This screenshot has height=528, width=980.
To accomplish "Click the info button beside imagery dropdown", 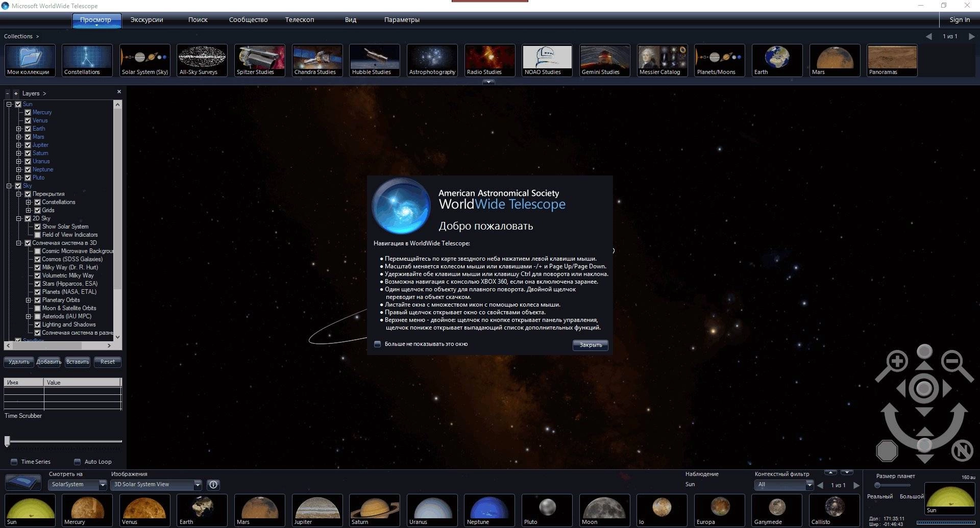I will tap(213, 485).
